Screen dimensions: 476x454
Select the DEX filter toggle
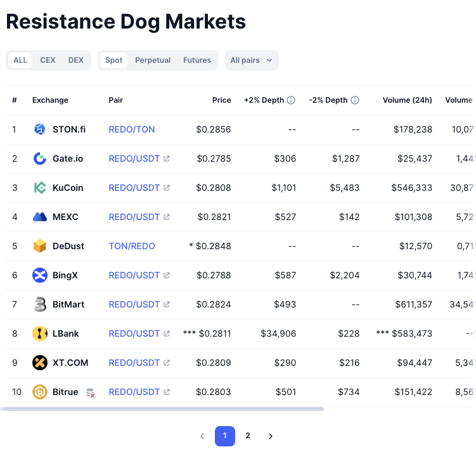[76, 60]
